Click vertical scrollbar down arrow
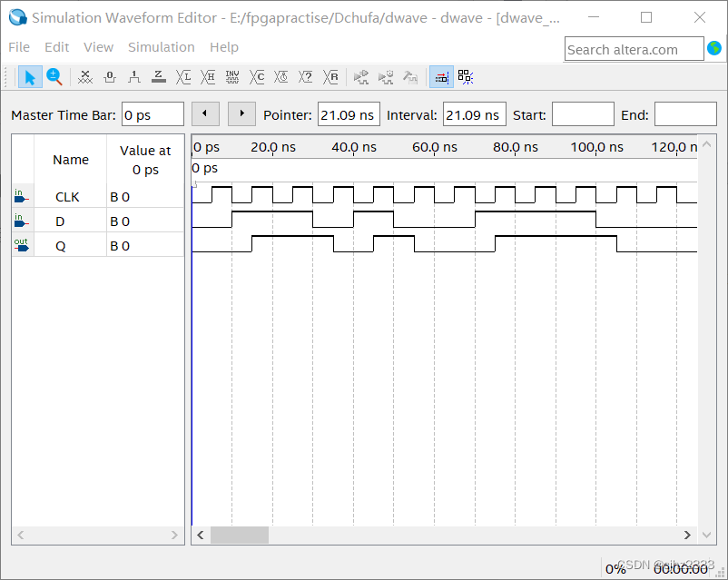This screenshot has height=580, width=728. coord(706,535)
